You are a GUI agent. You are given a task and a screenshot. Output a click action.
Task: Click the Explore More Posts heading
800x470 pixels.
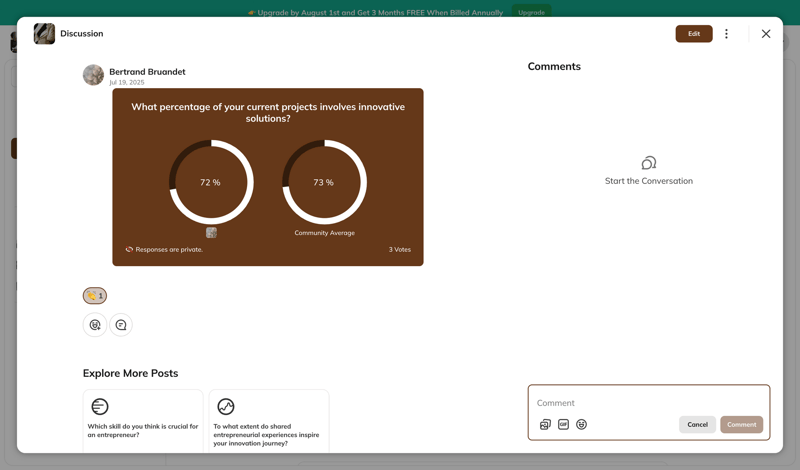tap(131, 373)
